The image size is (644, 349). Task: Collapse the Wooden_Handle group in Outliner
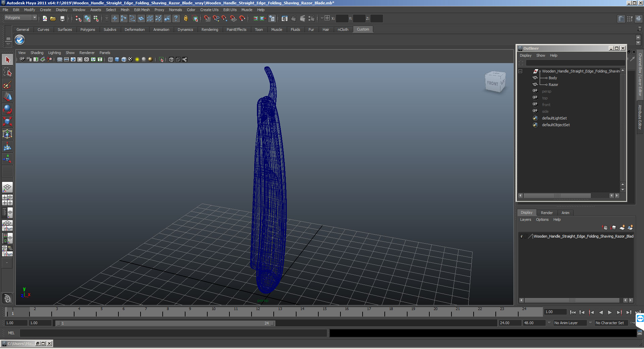click(521, 71)
